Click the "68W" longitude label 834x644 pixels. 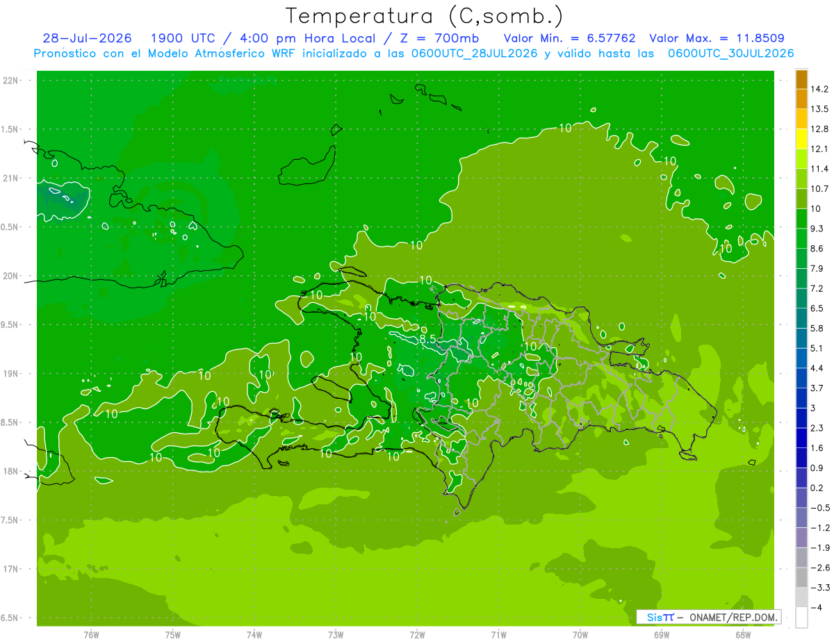pos(743,635)
